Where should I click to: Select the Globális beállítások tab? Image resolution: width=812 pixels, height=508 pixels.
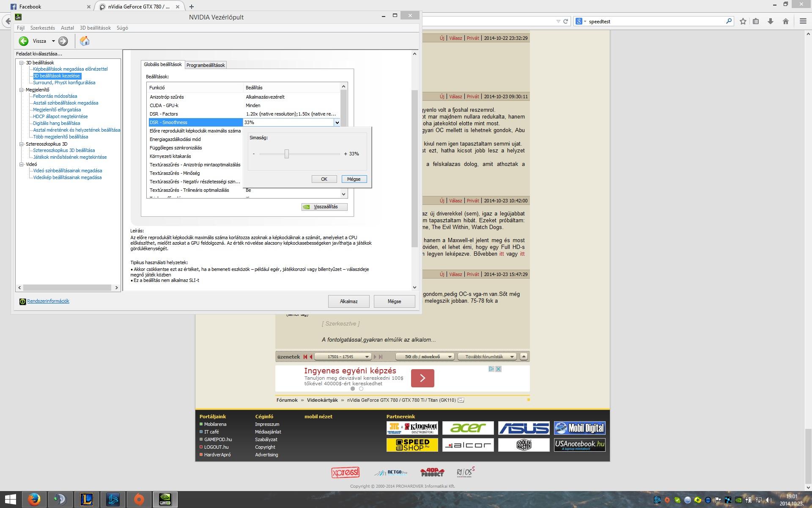(x=163, y=64)
